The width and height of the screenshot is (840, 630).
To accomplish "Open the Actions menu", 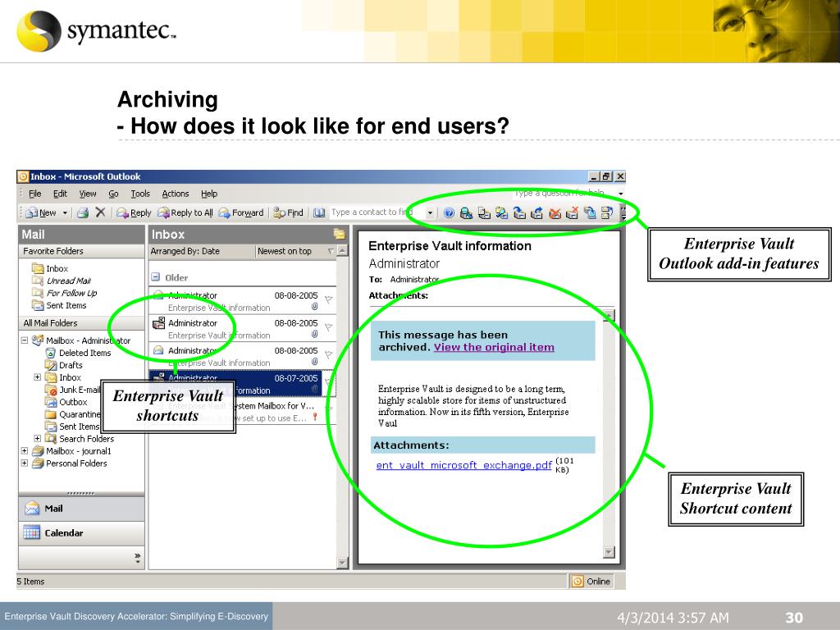I will click(176, 194).
